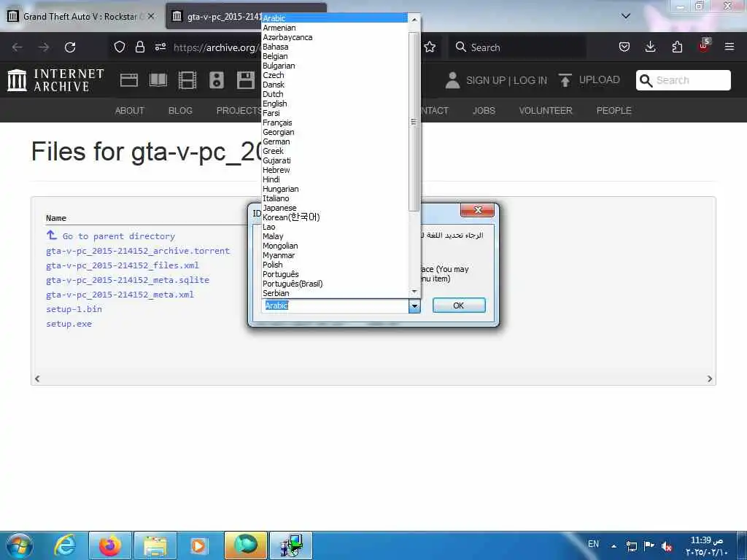Open site permissions icon in address bar
This screenshot has width=747, height=560.
(160, 47)
